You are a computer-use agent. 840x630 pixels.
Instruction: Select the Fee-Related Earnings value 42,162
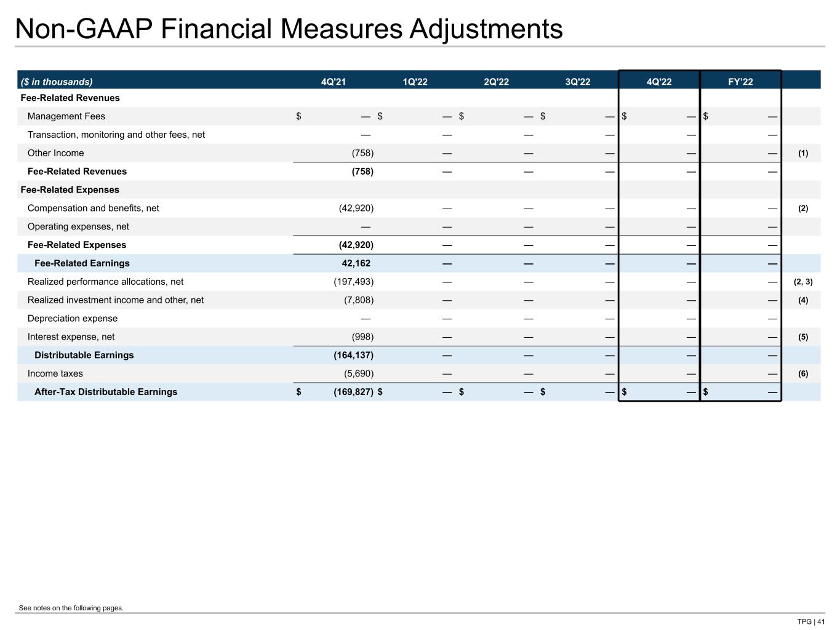[x=356, y=263]
